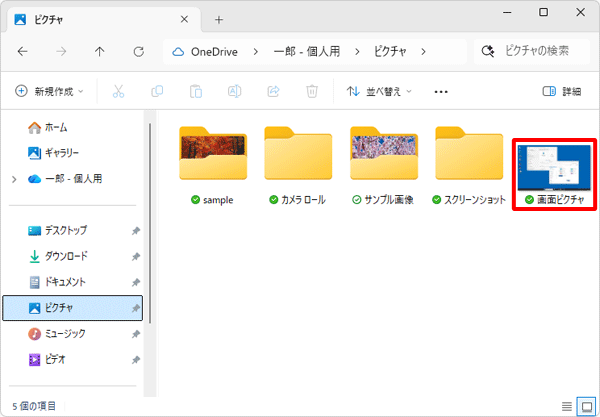Click the Delete trash can icon

point(312,91)
